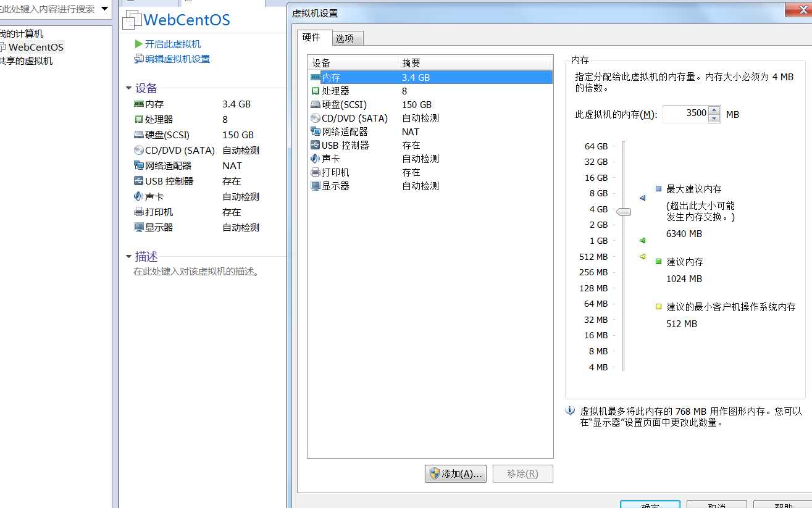Click the 添加(A)... button
Screen dimensions: 812x508
(456, 473)
